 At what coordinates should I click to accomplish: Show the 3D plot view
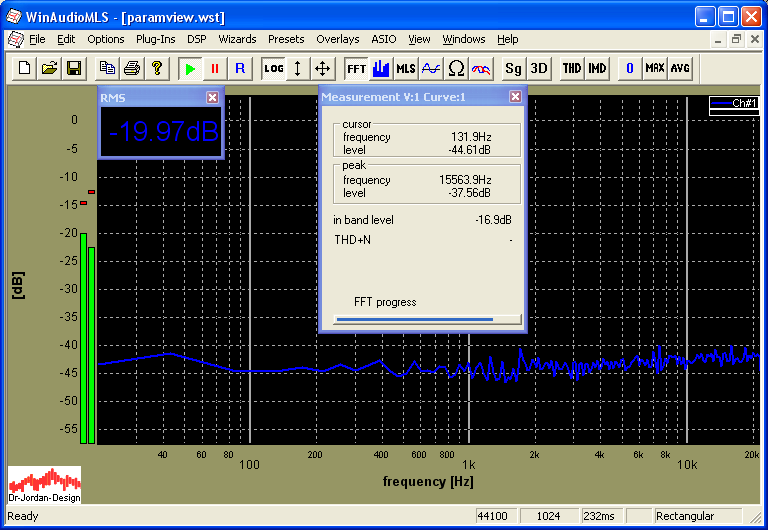(x=538, y=68)
